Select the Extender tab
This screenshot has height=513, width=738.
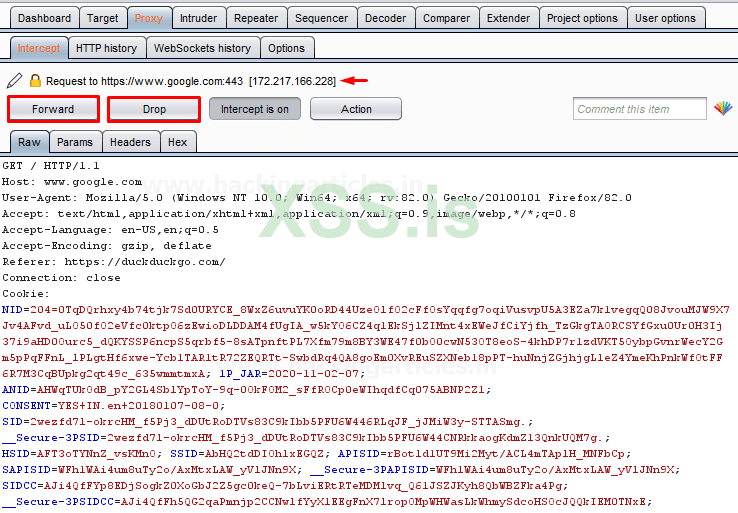[508, 18]
